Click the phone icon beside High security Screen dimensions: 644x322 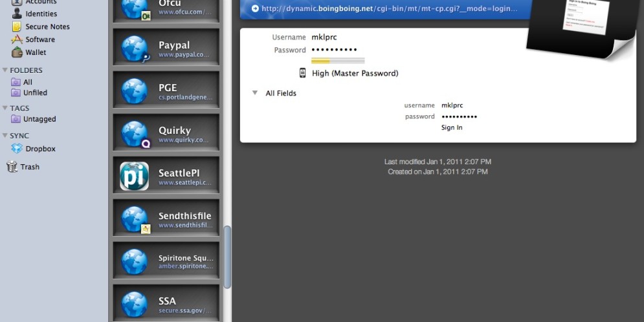[302, 73]
